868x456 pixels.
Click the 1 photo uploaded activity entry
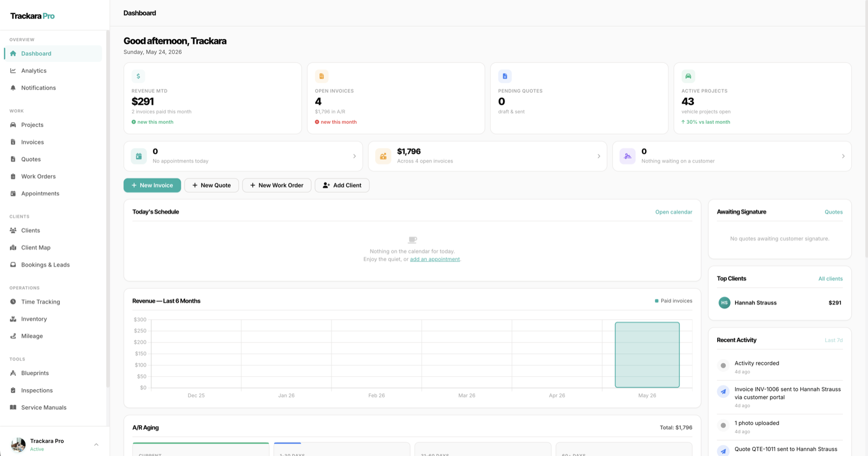(x=780, y=427)
